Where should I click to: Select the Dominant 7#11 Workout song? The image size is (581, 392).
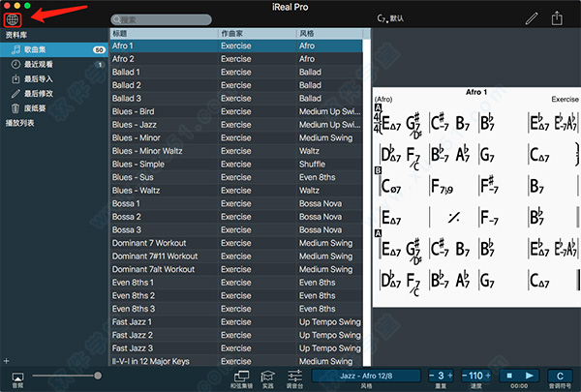(x=236, y=256)
